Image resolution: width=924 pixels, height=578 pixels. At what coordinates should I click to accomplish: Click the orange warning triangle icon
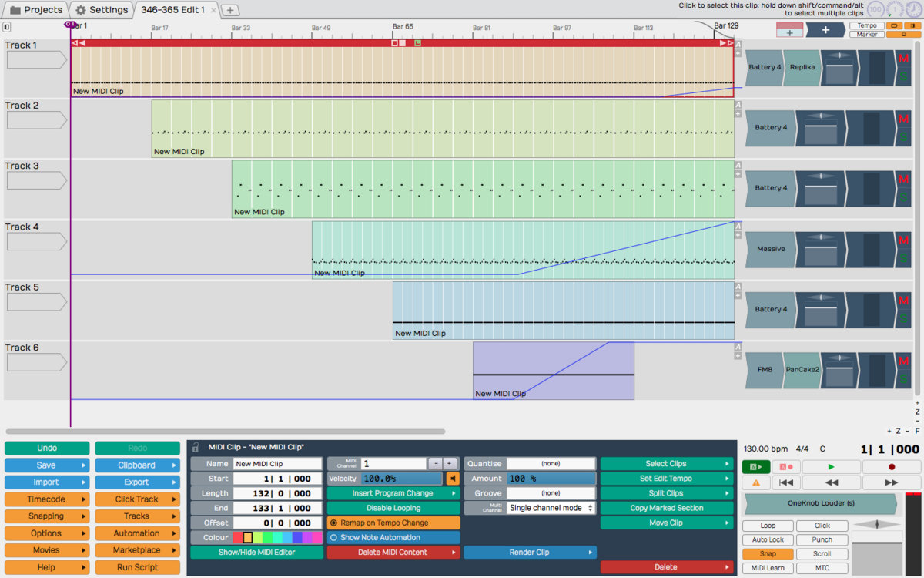pyautogui.click(x=755, y=482)
